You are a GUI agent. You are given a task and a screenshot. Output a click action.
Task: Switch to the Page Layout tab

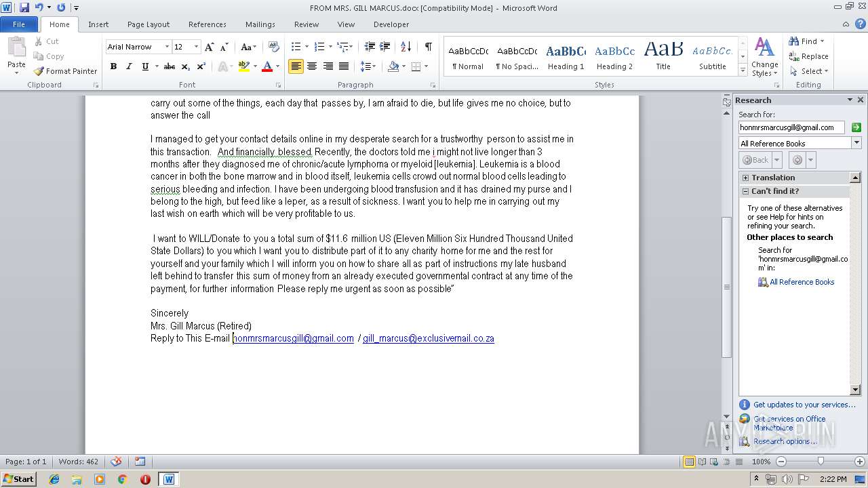[149, 24]
